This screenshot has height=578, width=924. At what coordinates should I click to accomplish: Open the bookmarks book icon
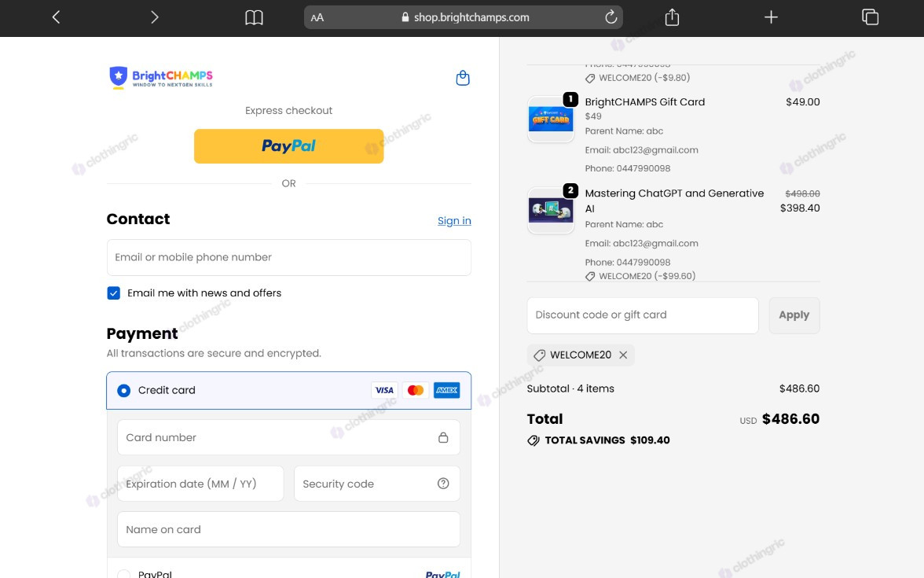[254, 17]
